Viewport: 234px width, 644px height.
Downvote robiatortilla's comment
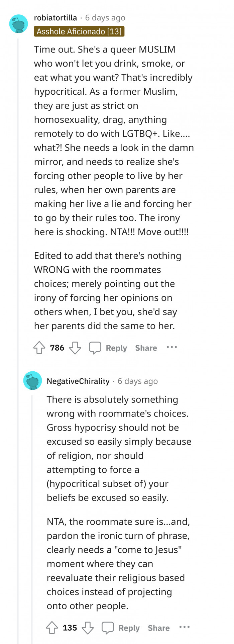click(x=75, y=348)
